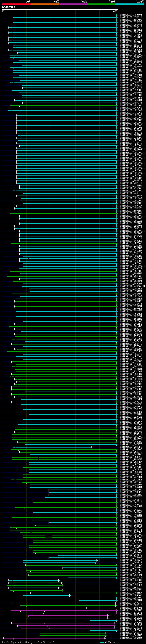
Task: Select hit UniRef100_P25694
Action: tap(131, 316)
